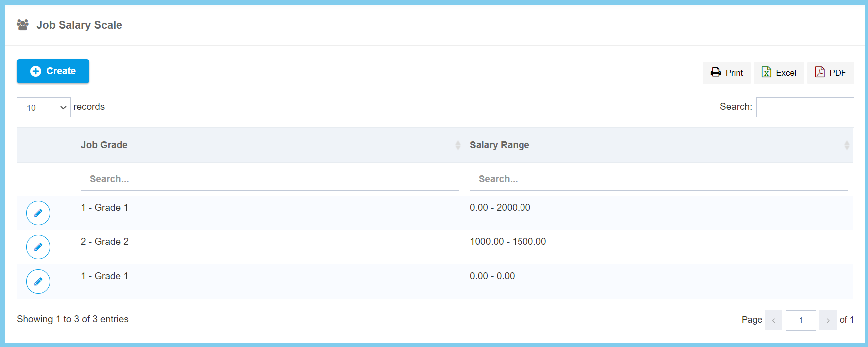
Task: Go to the next page
Action: point(828,320)
